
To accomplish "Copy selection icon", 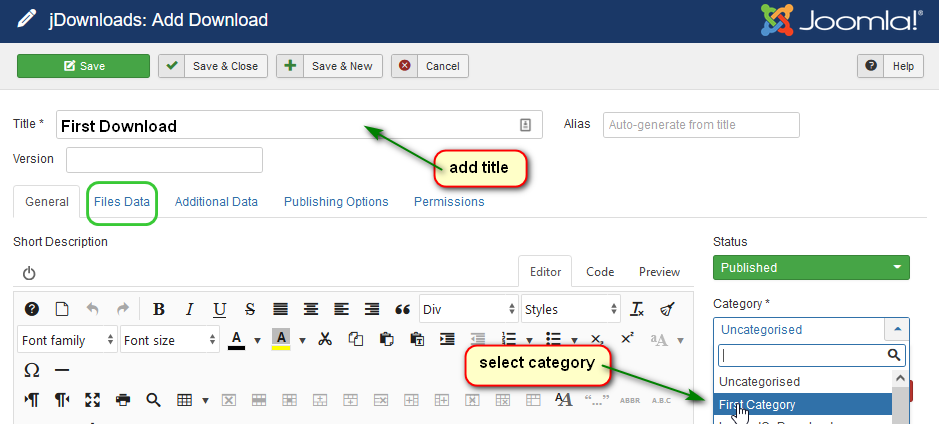I will 356,340.
